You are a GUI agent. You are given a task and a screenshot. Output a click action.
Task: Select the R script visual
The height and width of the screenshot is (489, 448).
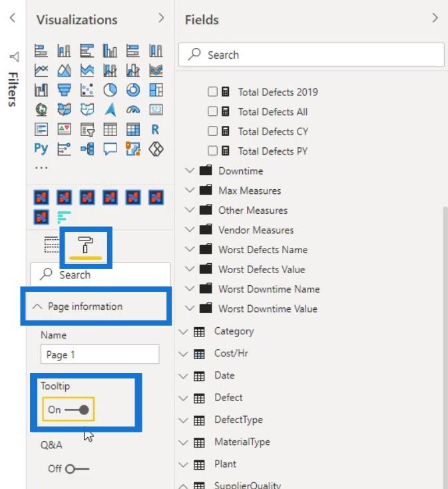coord(156,129)
